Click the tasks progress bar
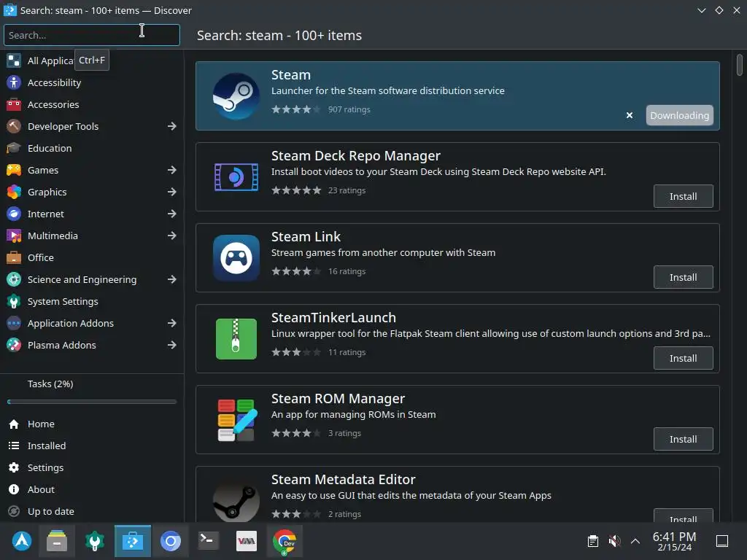747x560 pixels. click(x=92, y=402)
